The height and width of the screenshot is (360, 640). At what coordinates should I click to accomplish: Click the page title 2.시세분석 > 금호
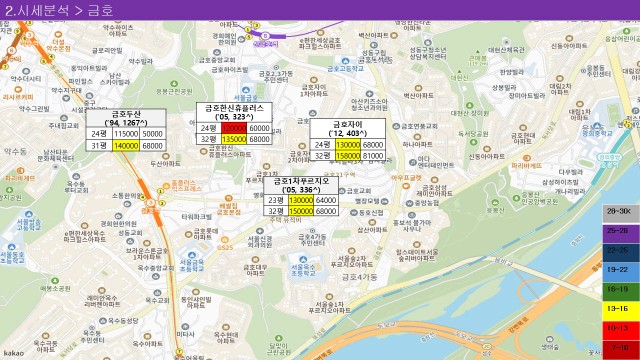point(59,10)
